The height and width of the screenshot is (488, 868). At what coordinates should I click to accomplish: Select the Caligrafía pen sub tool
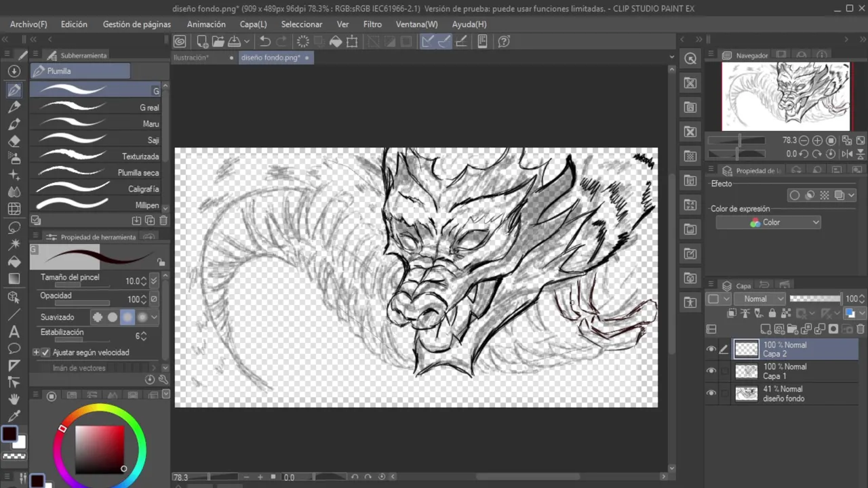point(96,189)
